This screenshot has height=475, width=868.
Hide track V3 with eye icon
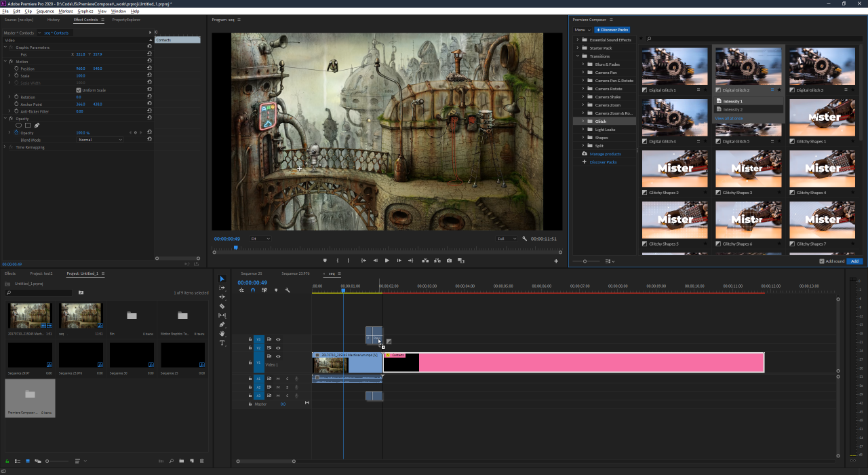pos(278,339)
